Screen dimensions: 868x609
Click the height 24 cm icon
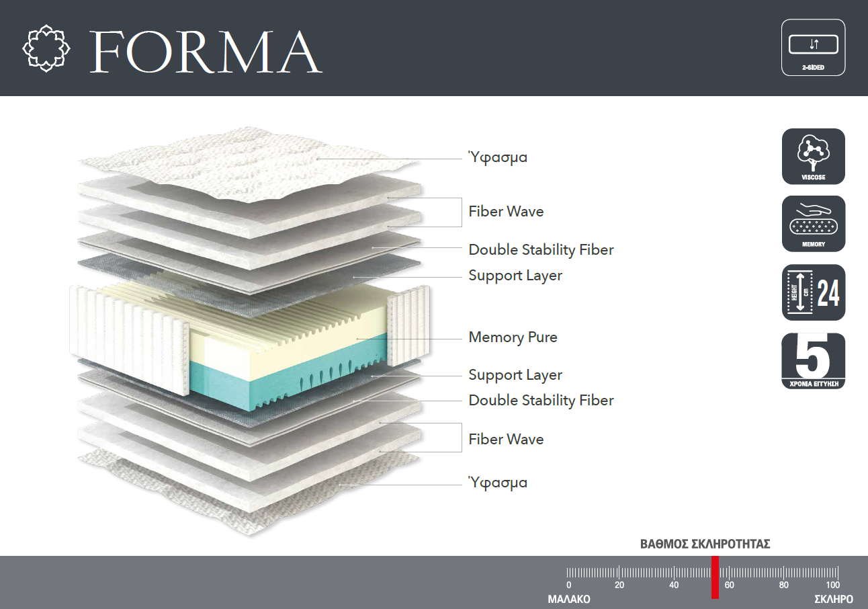pos(814,292)
